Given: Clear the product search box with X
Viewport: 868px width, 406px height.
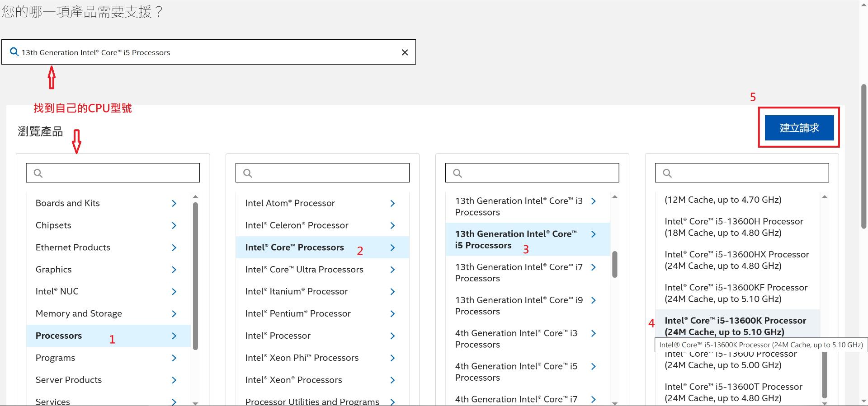Looking at the screenshot, I should pos(405,52).
